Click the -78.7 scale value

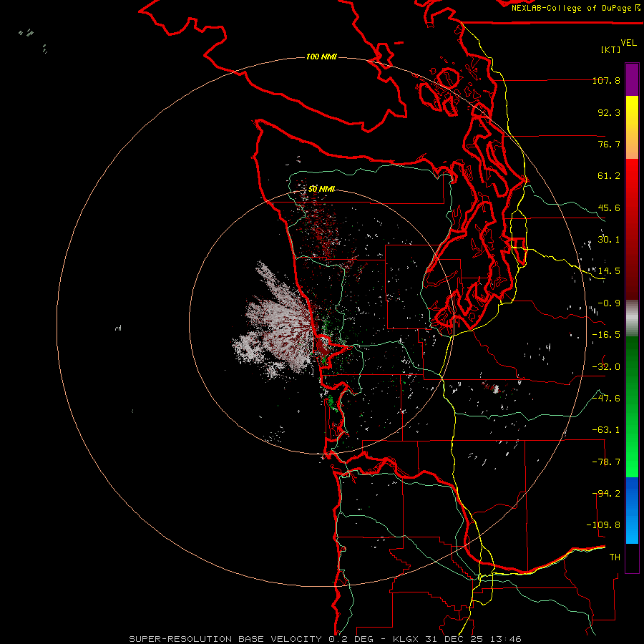(x=606, y=462)
